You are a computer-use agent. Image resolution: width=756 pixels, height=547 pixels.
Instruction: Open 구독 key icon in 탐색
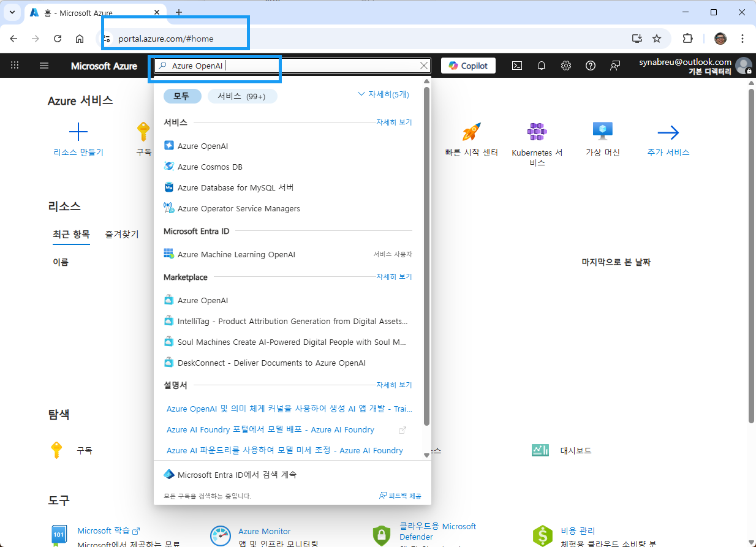[56, 450]
